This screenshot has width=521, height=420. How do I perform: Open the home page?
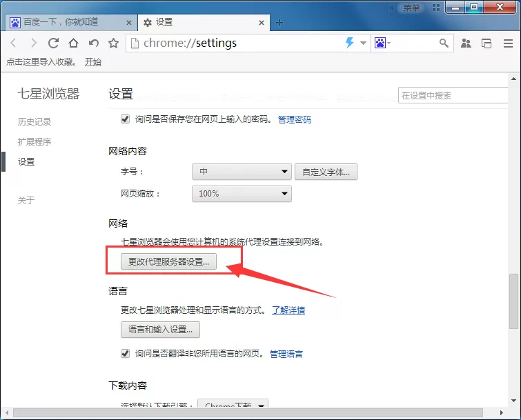click(x=73, y=43)
